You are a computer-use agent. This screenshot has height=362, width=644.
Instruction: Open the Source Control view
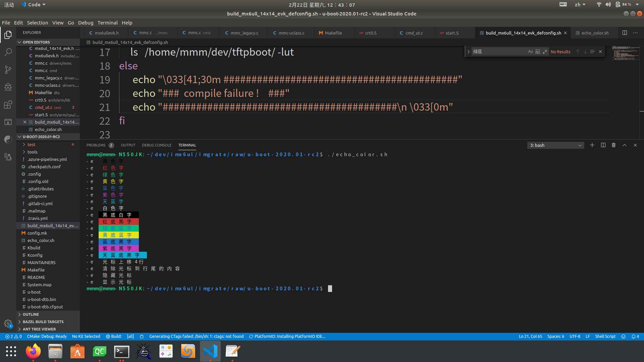8,70
